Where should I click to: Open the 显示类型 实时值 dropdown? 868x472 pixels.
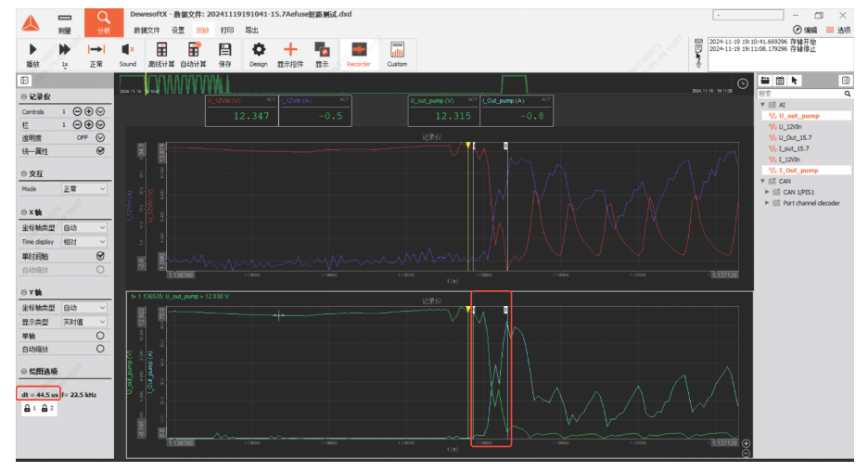83,322
